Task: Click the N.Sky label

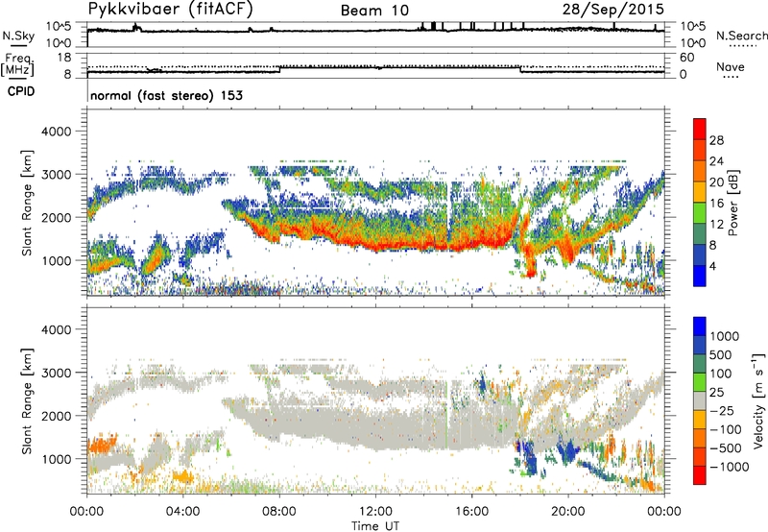Action: (x=18, y=36)
